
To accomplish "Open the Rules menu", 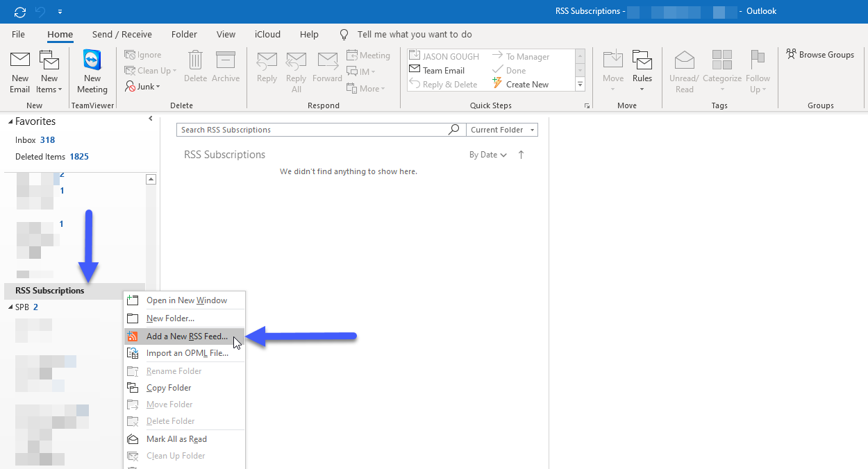I will click(642, 72).
